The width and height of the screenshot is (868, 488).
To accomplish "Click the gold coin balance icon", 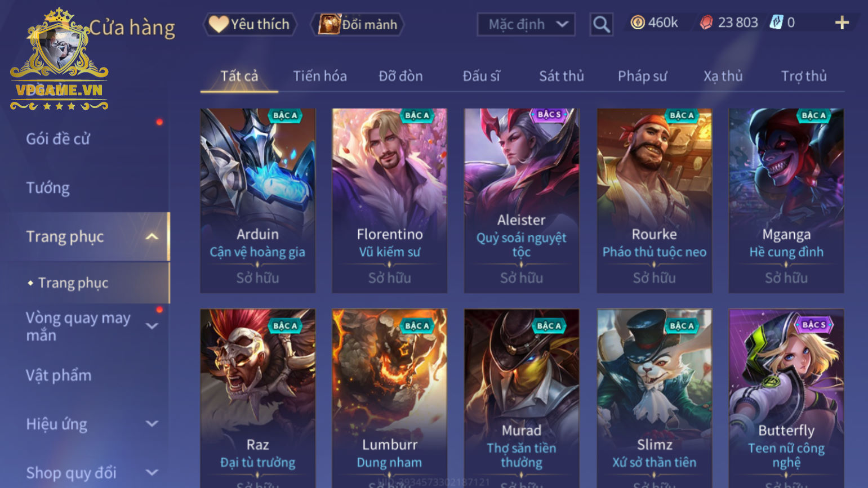I will click(638, 23).
